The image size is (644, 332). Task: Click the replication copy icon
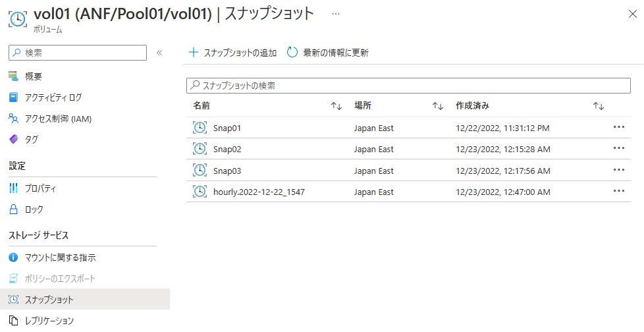(14, 321)
